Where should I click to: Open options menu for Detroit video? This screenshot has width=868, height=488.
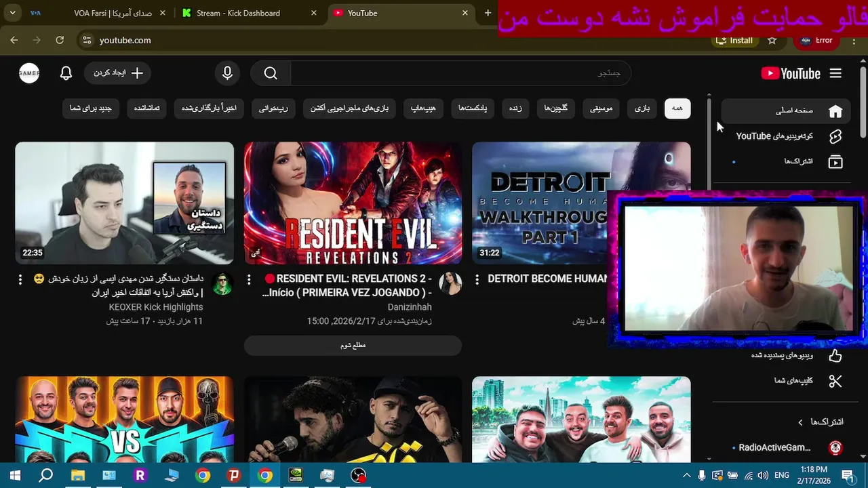477,279
